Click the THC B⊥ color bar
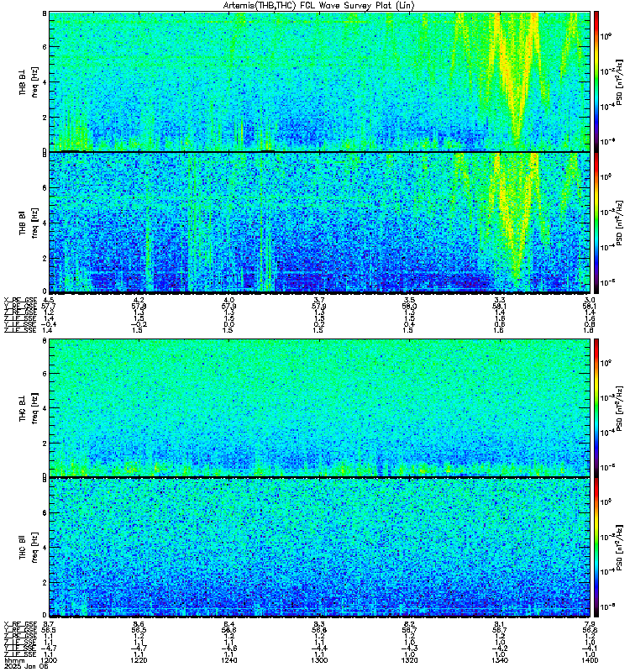The image size is (630, 672). point(596,407)
